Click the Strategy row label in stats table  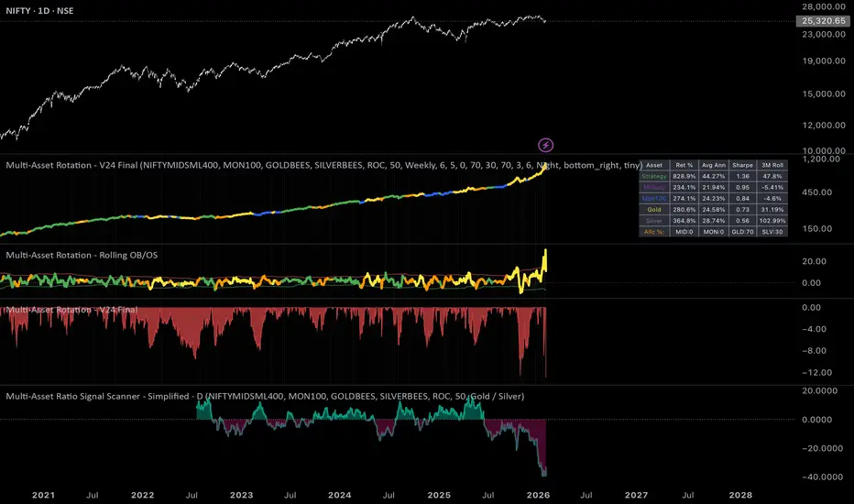[654, 177]
